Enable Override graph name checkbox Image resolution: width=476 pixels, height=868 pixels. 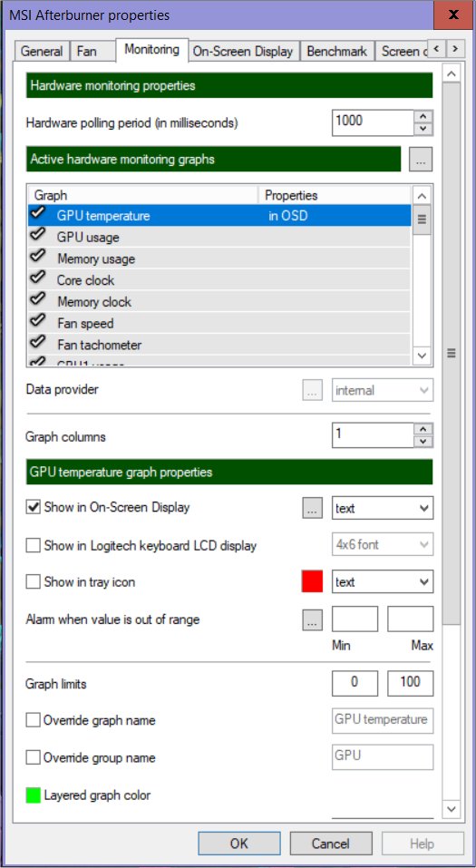pos(34,720)
